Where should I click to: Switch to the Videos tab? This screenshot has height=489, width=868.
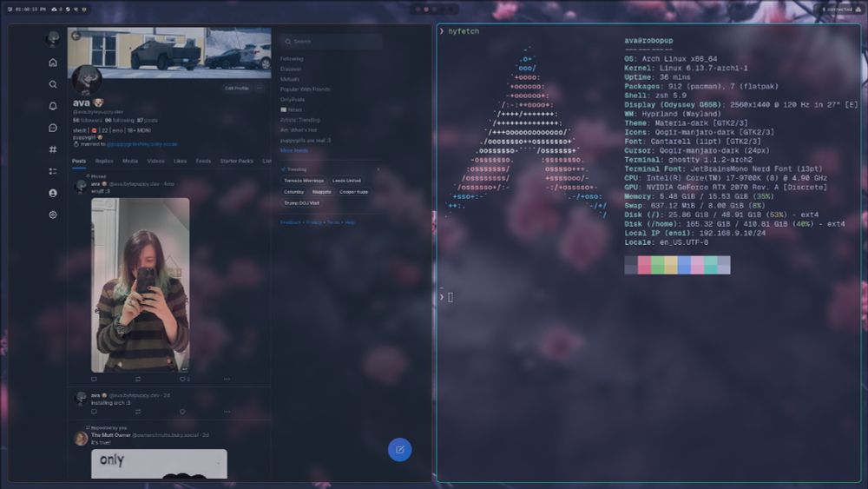(x=155, y=162)
